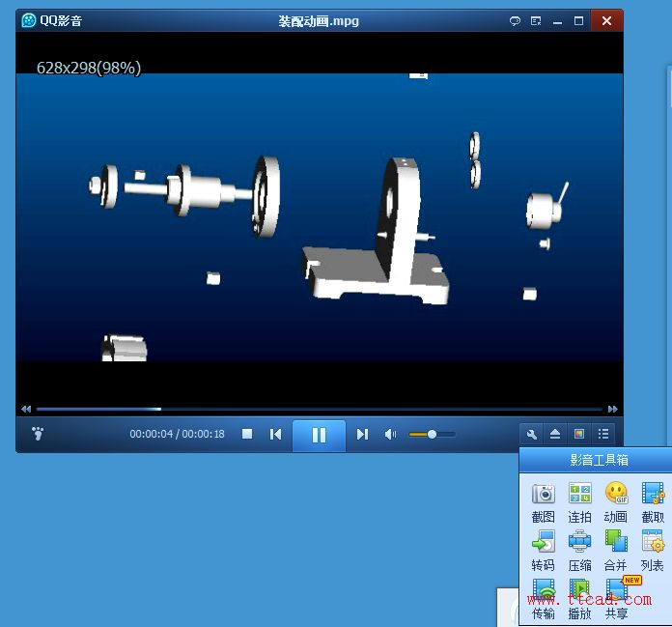Stop the video playback

pos(247,435)
